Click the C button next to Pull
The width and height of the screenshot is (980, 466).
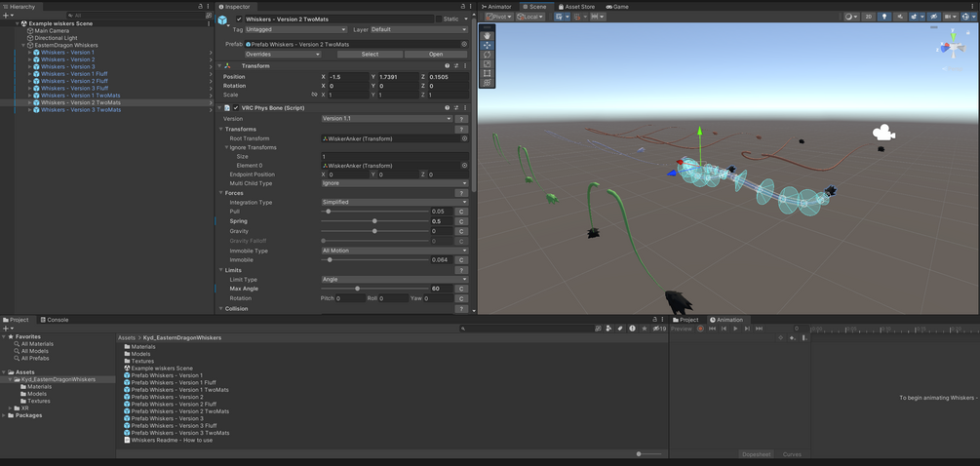(x=461, y=212)
